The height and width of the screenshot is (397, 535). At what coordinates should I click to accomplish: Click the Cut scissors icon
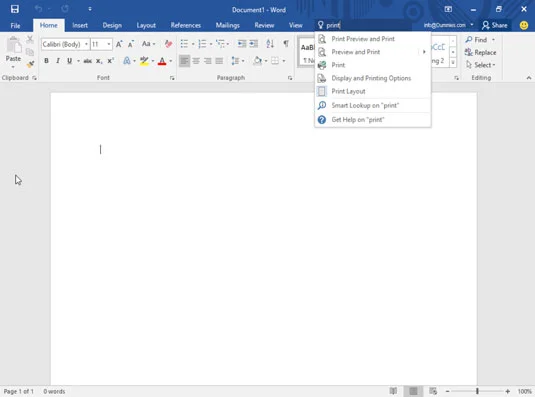pyautogui.click(x=30, y=40)
